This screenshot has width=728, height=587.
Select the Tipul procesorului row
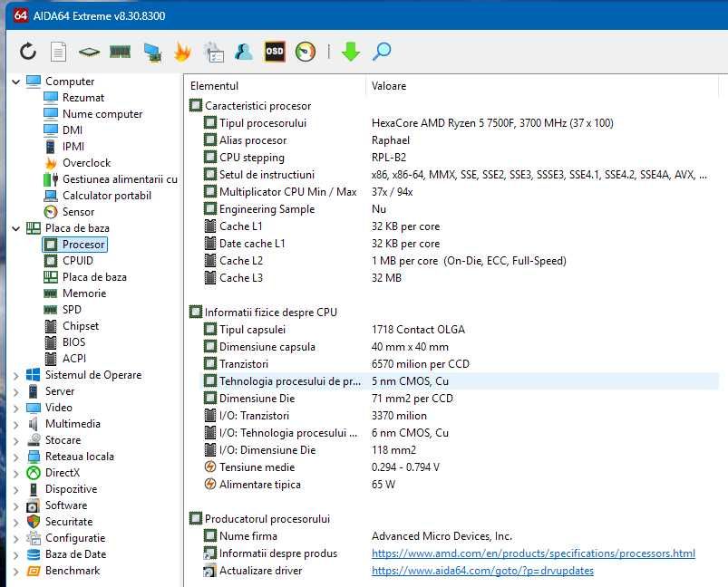point(460,123)
